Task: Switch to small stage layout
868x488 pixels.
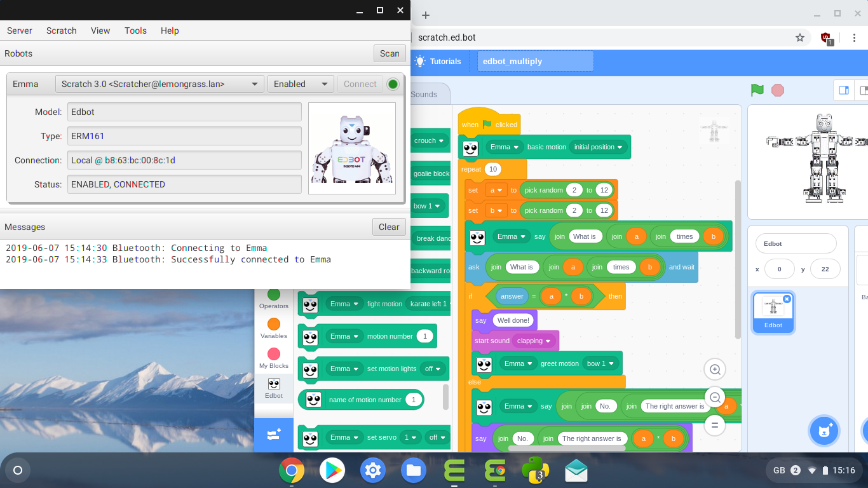Action: coord(844,90)
